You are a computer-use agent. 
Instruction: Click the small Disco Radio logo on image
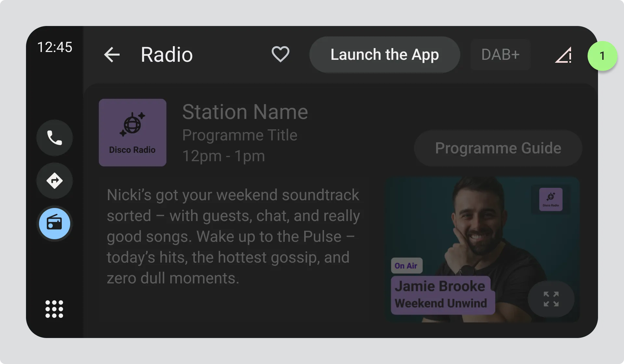tap(551, 199)
